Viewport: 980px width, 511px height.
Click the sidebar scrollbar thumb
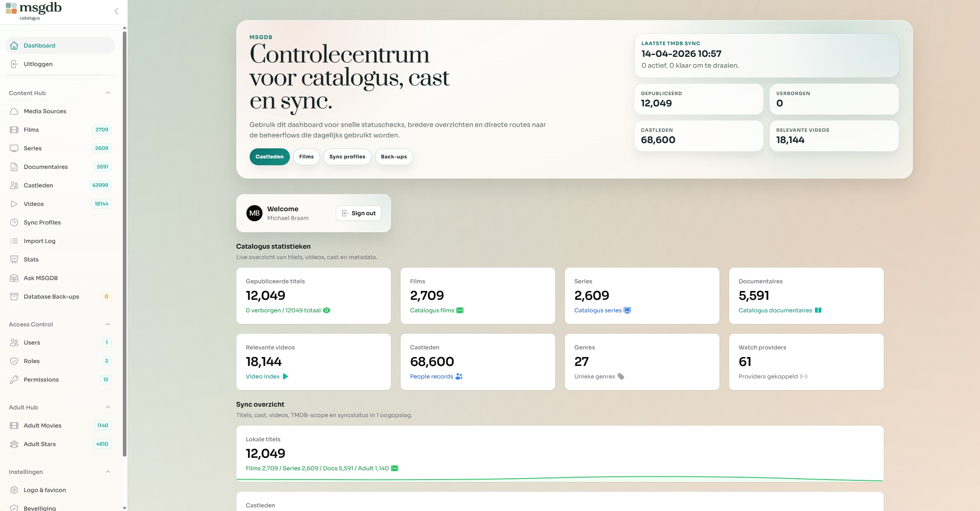(x=124, y=242)
